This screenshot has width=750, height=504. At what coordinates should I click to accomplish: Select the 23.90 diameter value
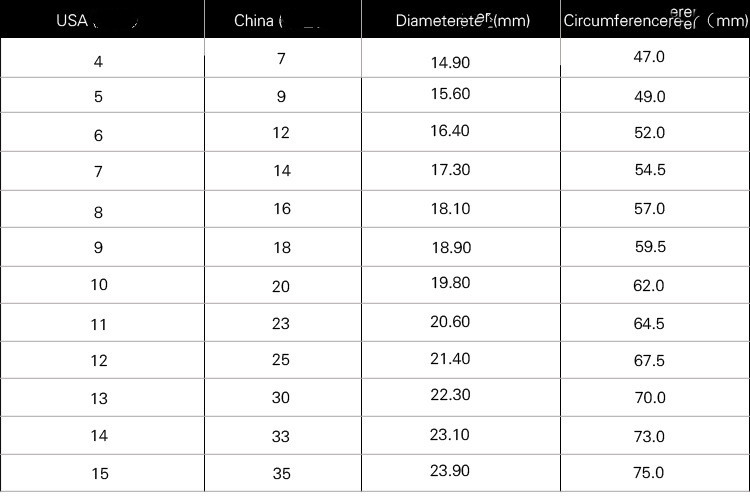(449, 472)
